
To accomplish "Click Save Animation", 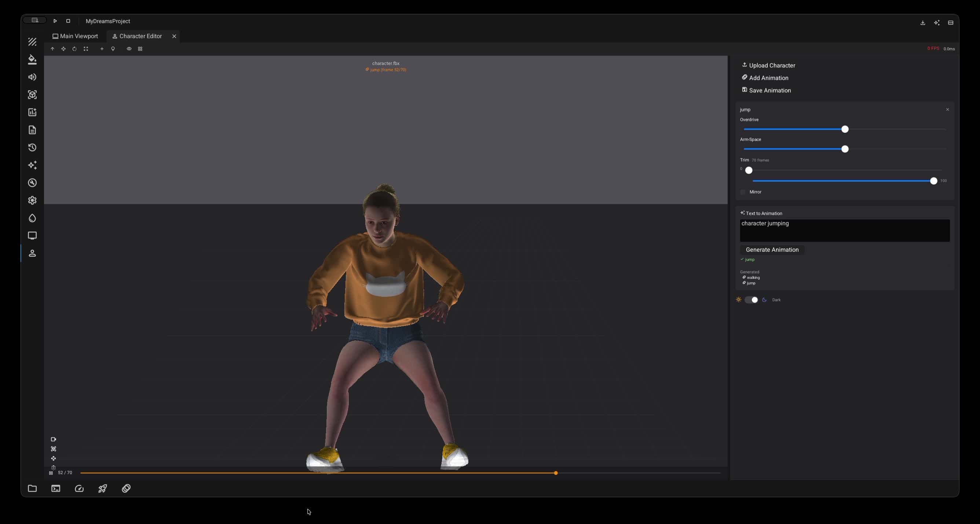I will (766, 91).
